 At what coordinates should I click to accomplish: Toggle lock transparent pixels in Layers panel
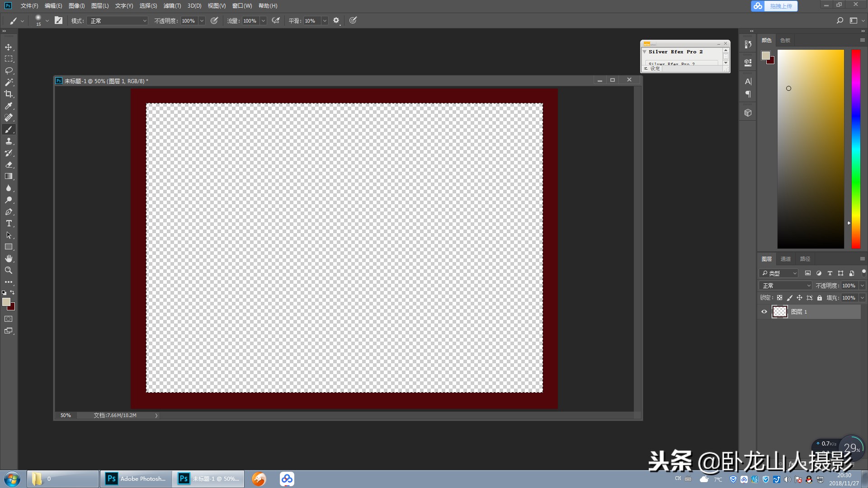779,298
